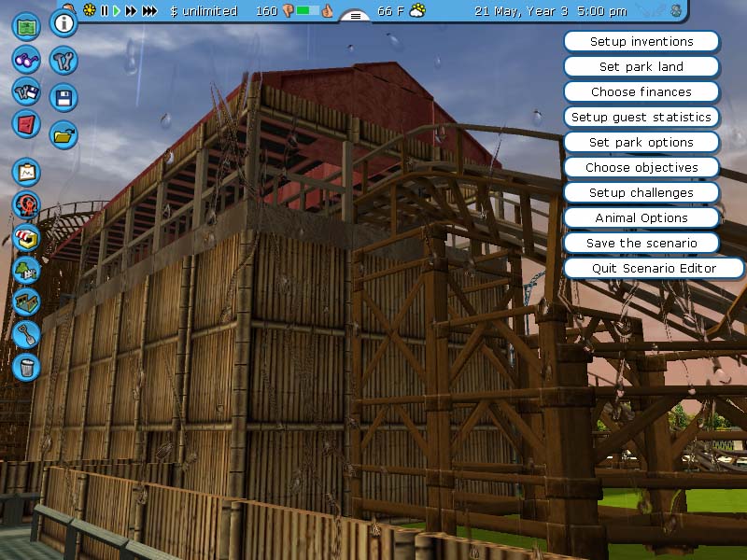The width and height of the screenshot is (747, 560).
Task: Open Set park land
Action: point(641,66)
